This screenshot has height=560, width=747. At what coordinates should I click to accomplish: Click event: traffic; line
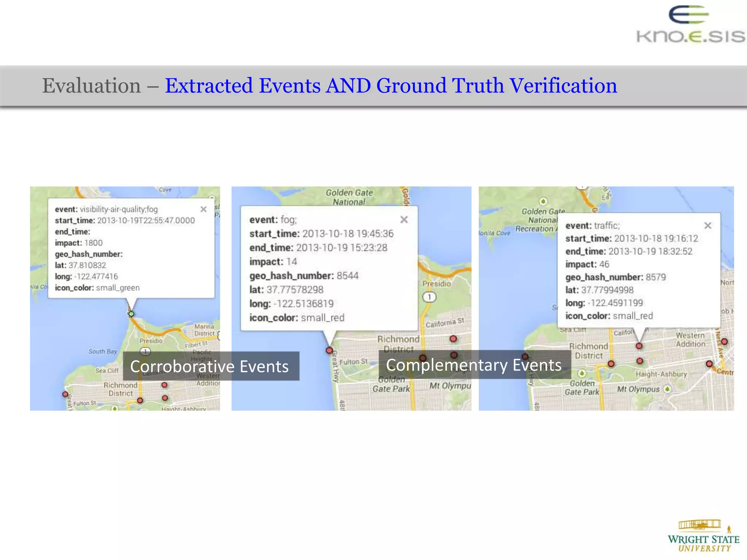tap(593, 226)
